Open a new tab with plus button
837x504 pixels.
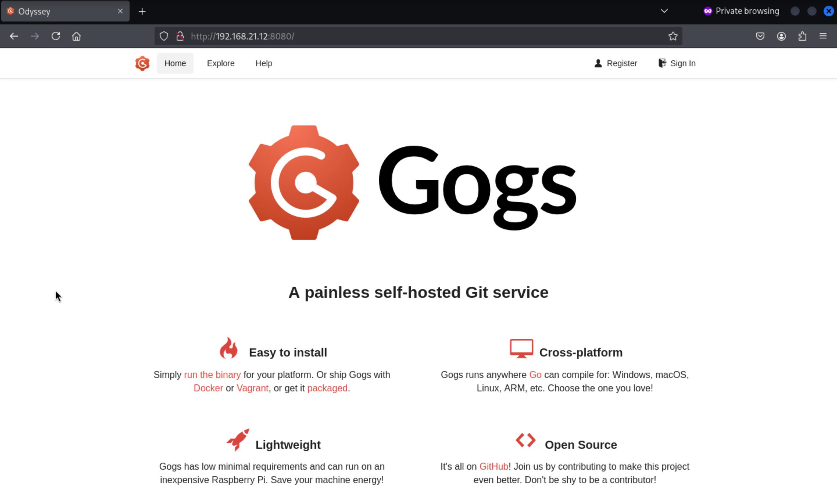point(142,12)
